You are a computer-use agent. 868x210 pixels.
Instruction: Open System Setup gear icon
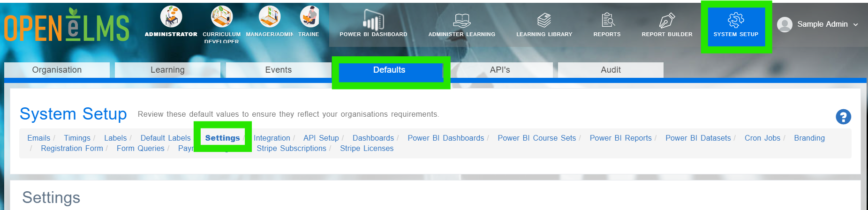click(x=736, y=20)
